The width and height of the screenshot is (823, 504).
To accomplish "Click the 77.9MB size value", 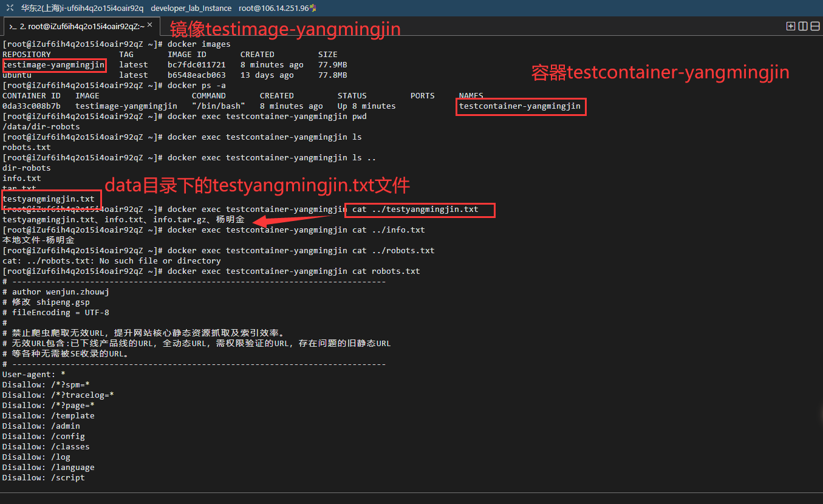I will pyautogui.click(x=333, y=65).
